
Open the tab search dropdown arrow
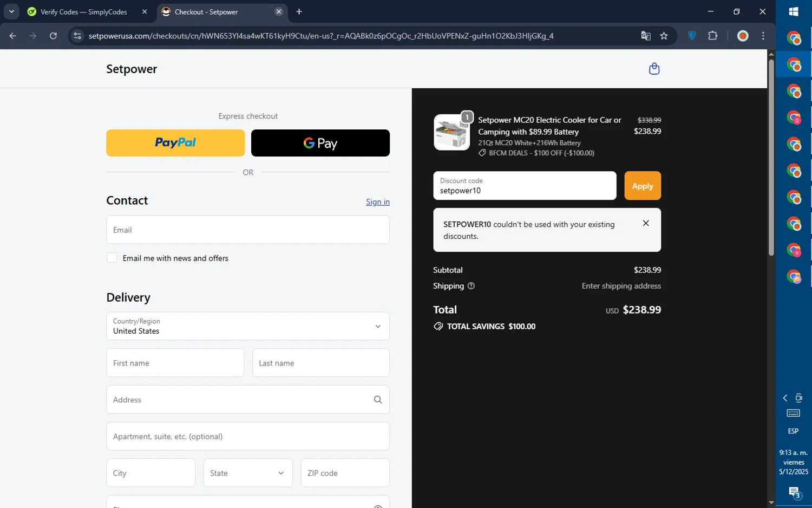click(11, 12)
